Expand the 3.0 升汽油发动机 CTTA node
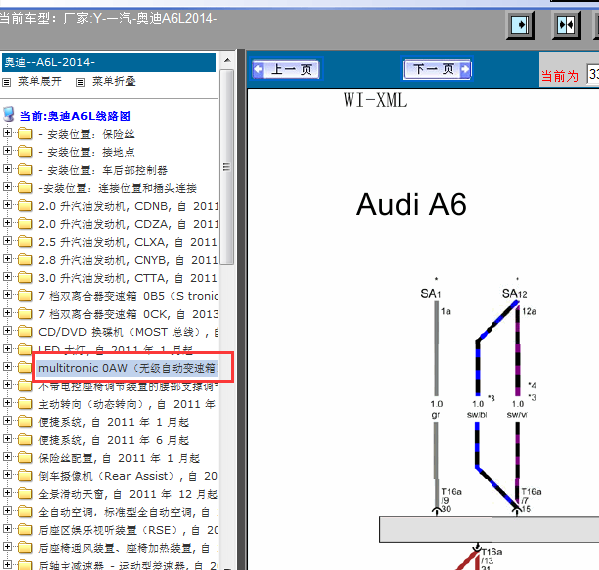599x570 pixels. [x=7, y=277]
